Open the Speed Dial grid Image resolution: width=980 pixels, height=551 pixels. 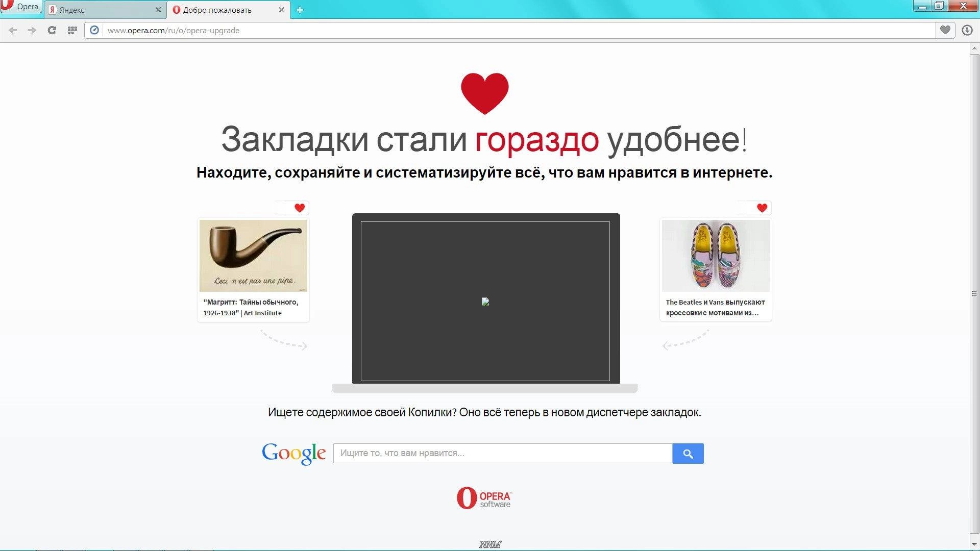[x=72, y=30]
